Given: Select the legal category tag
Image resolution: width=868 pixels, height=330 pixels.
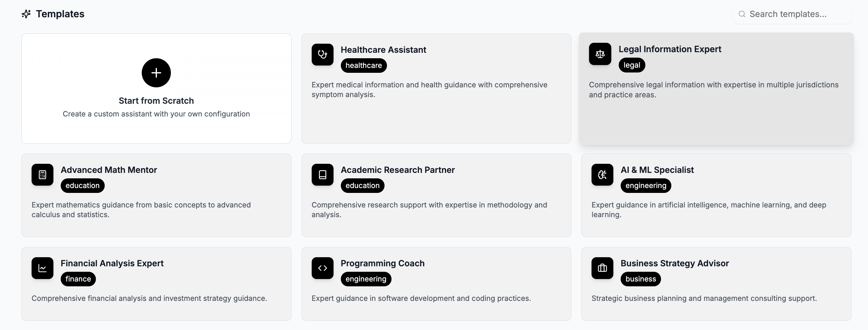Looking at the screenshot, I should [x=632, y=65].
